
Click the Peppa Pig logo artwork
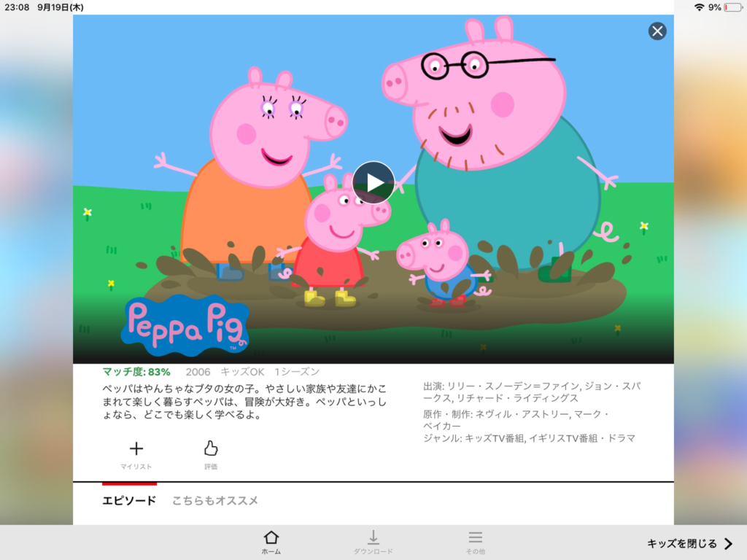(185, 326)
